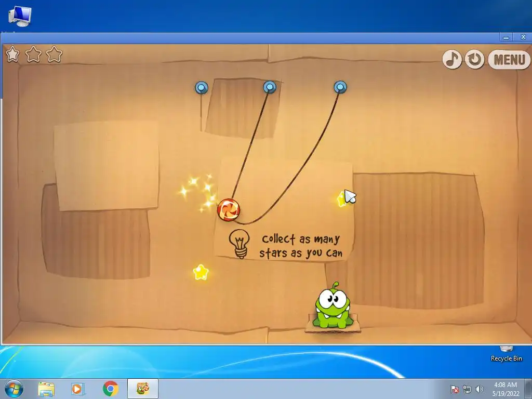Open the Windows Start menu

point(14,389)
